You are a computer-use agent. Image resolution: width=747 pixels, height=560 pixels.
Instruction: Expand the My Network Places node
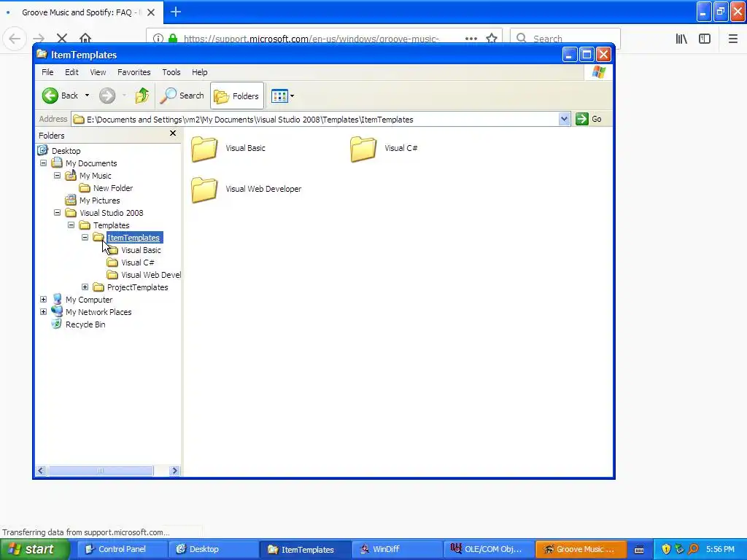(x=43, y=311)
